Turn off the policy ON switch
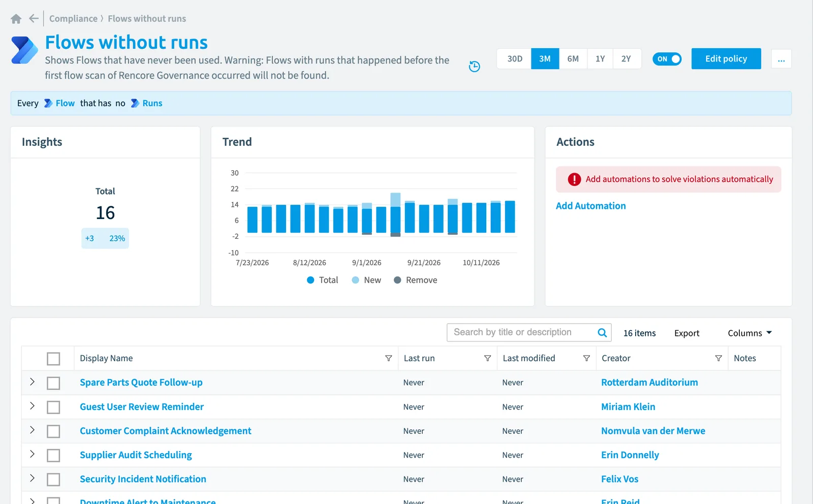The width and height of the screenshot is (813, 504). pos(667,59)
